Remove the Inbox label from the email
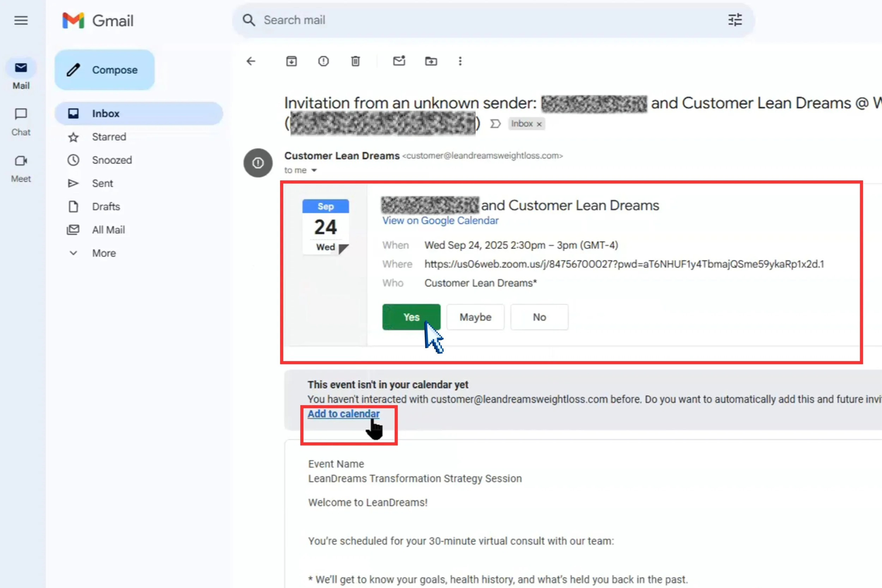The height and width of the screenshot is (588, 882). coord(539,124)
